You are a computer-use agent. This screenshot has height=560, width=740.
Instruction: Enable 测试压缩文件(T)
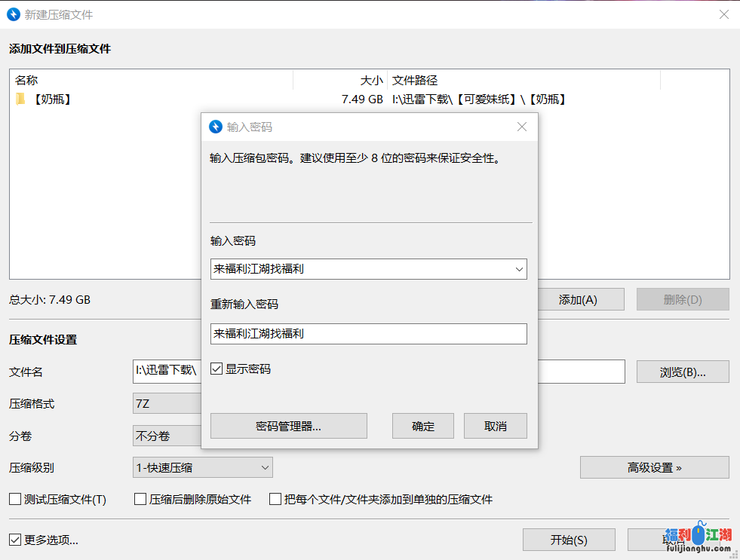(x=13, y=499)
